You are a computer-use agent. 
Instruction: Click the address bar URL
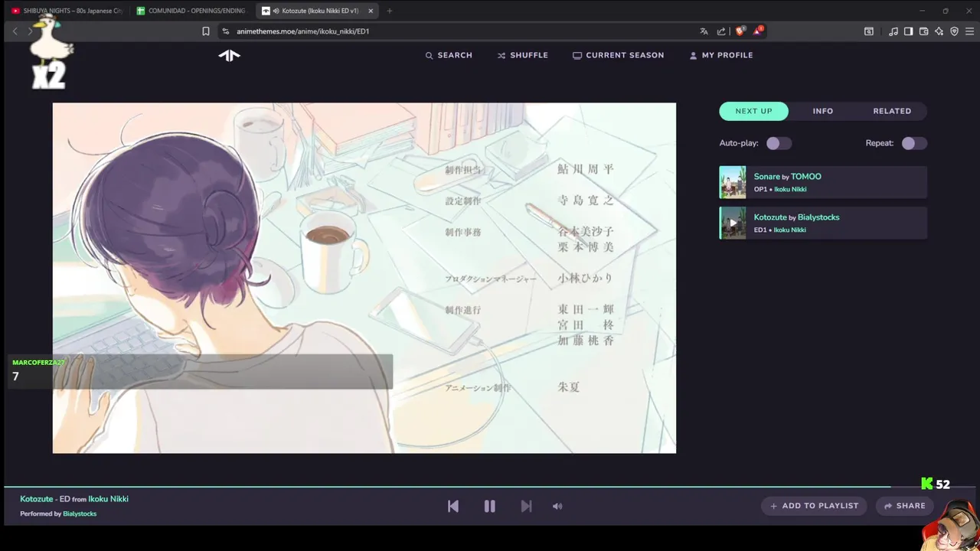click(x=303, y=31)
